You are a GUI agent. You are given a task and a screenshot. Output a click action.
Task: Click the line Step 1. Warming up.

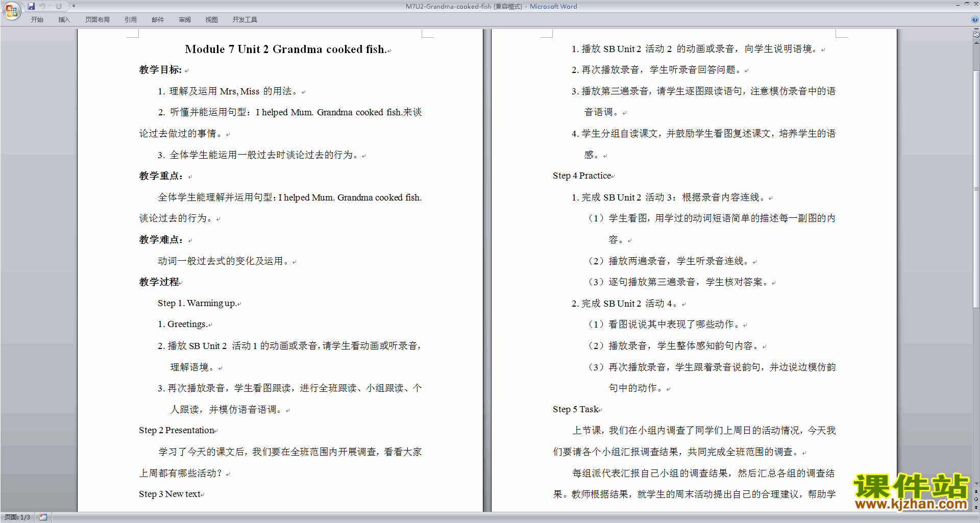197,303
